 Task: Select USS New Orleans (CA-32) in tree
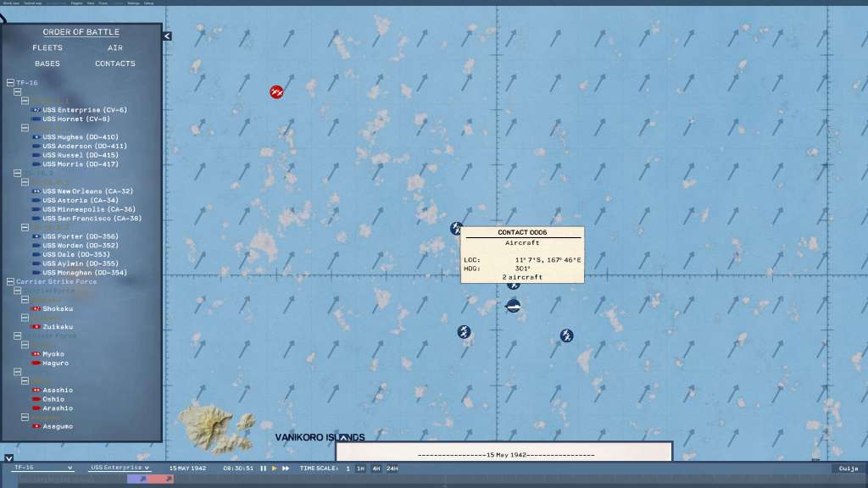tap(87, 191)
